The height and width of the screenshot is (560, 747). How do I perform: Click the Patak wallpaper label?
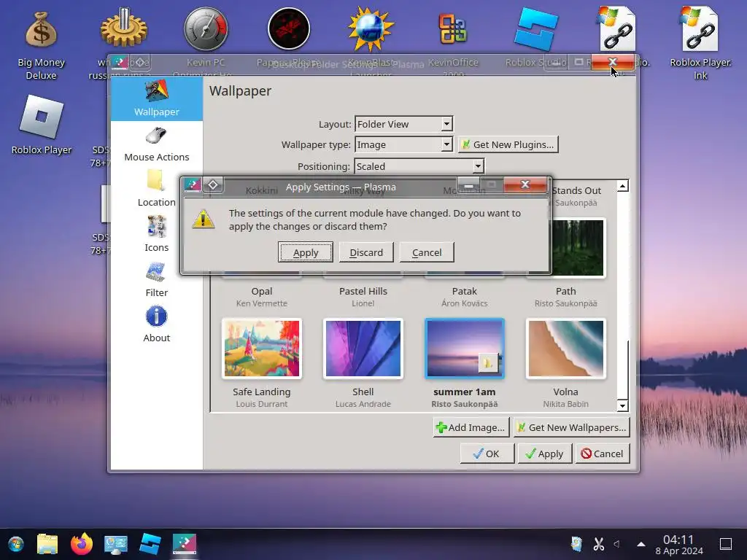click(x=465, y=291)
